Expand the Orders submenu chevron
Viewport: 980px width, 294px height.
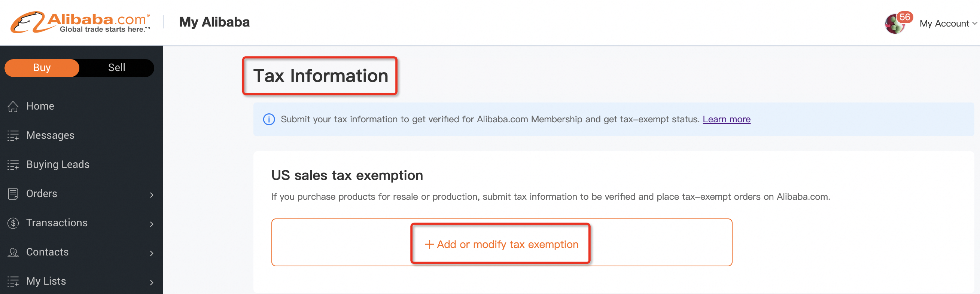(x=151, y=195)
